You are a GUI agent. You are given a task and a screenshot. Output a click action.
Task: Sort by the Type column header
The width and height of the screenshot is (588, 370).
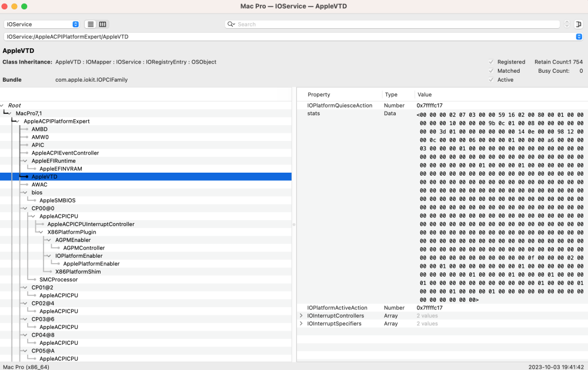tap(391, 95)
